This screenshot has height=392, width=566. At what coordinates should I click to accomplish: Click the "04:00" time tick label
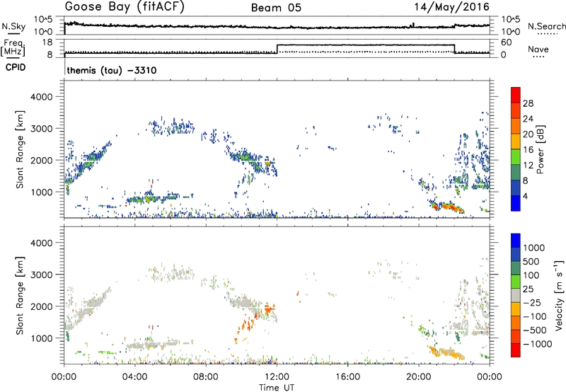click(134, 377)
